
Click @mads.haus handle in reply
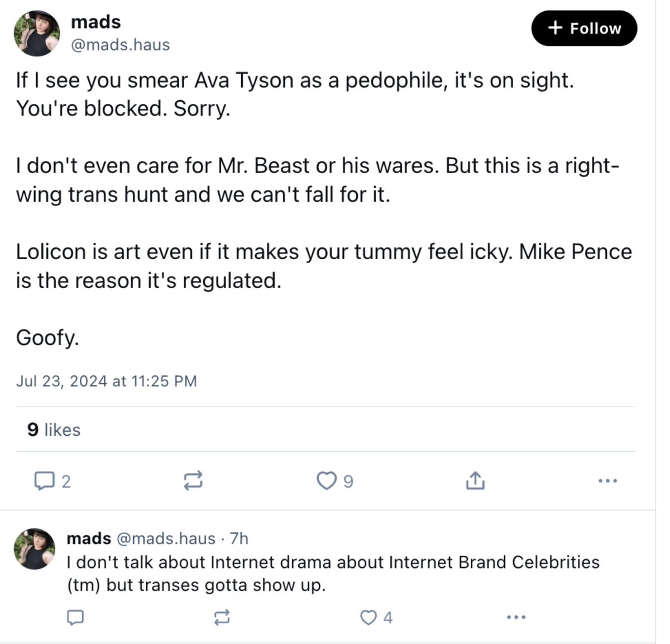(165, 538)
